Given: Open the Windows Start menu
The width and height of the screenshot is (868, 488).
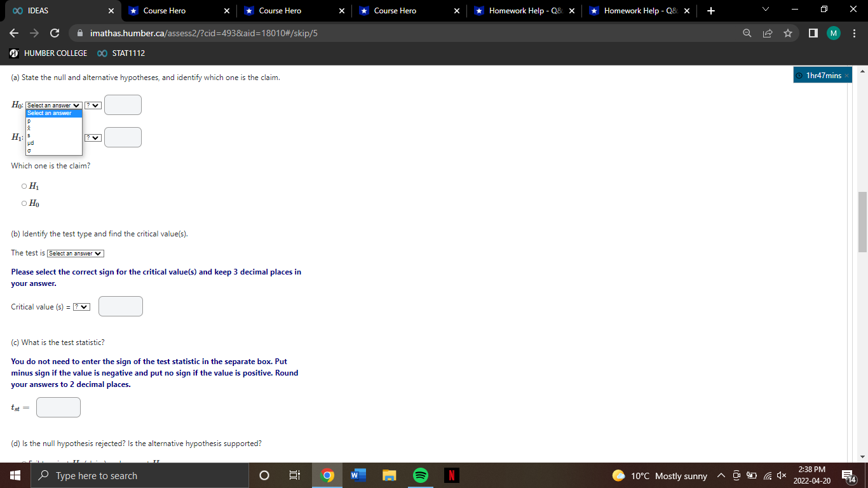Looking at the screenshot, I should click(15, 475).
